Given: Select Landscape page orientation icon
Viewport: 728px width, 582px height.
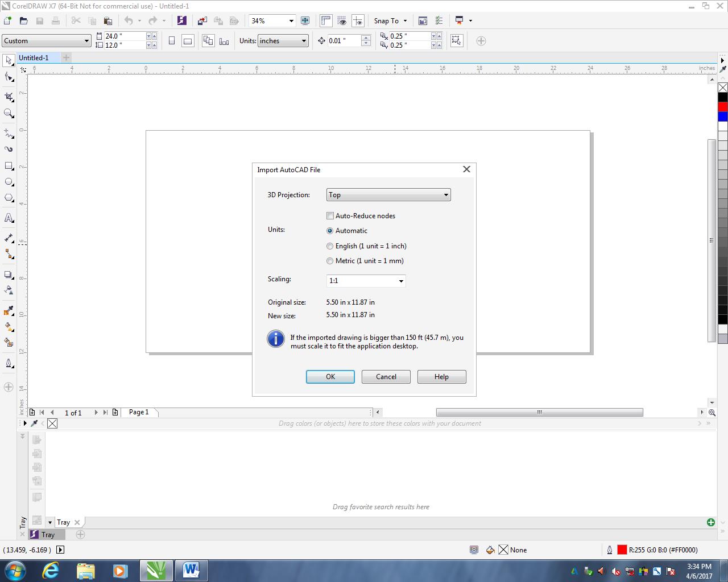Looking at the screenshot, I should [x=188, y=41].
